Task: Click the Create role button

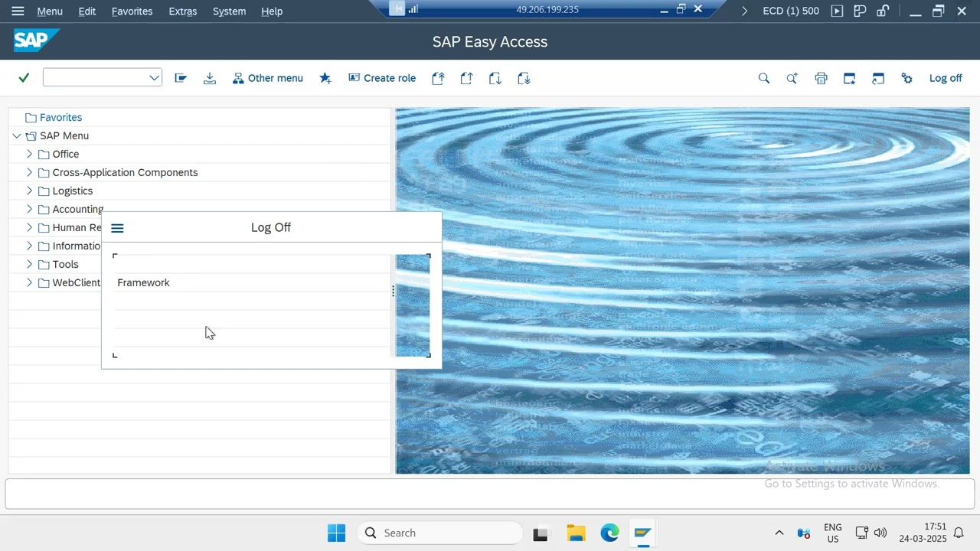Action: [382, 78]
